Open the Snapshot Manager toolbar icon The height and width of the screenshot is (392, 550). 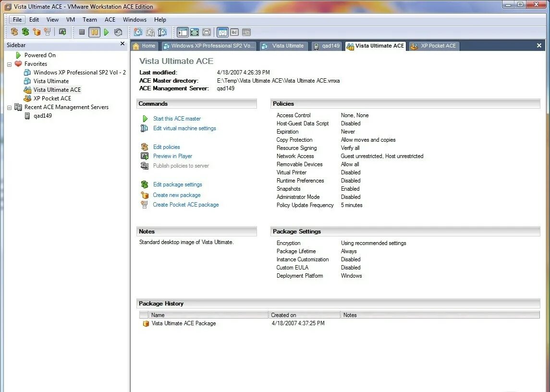tap(162, 32)
